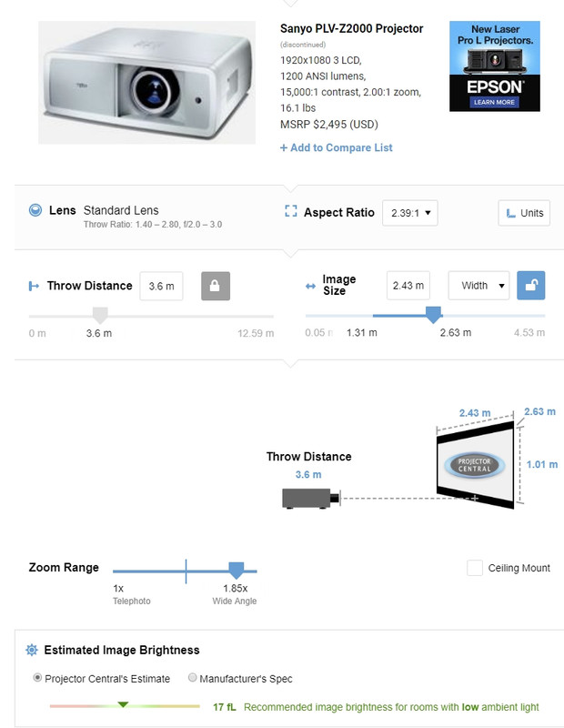
Task: Click the Units button
Action: [524, 213]
